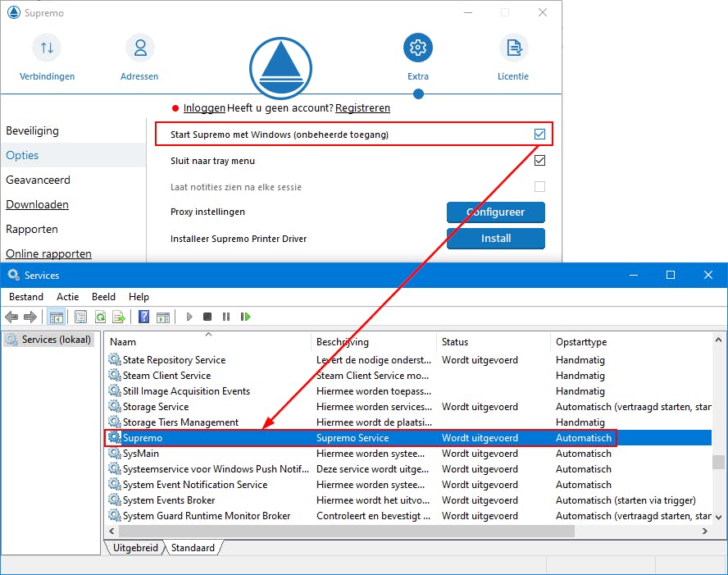This screenshot has width=728, height=575.
Task: Click the Stop service toolbar icon
Action: [207, 317]
